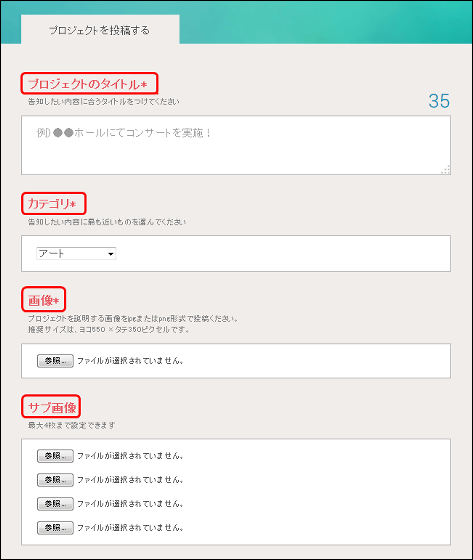
Task: Open the アート category dropdown
Action: click(76, 254)
